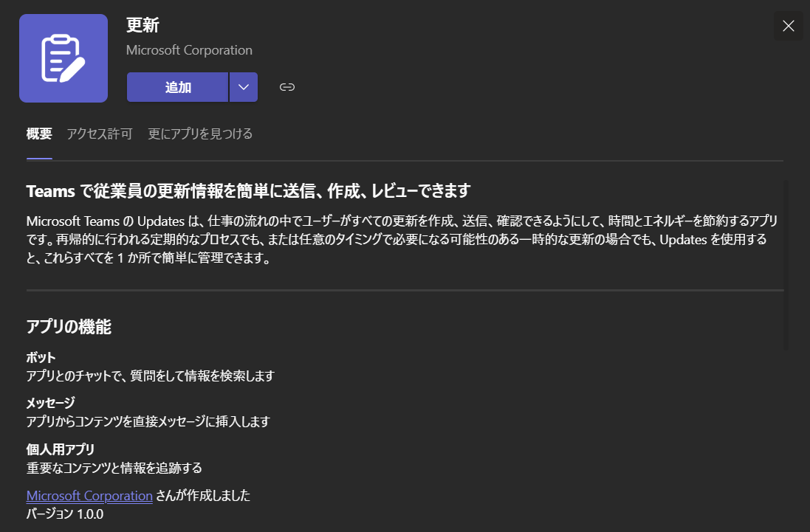Select the 概要 tab
Viewport: 810px width, 532px height.
[x=39, y=134]
